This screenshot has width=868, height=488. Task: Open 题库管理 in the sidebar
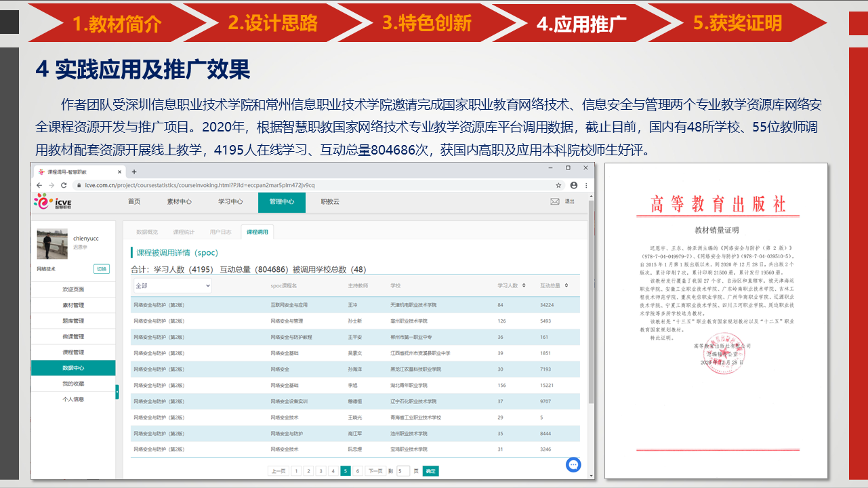73,321
